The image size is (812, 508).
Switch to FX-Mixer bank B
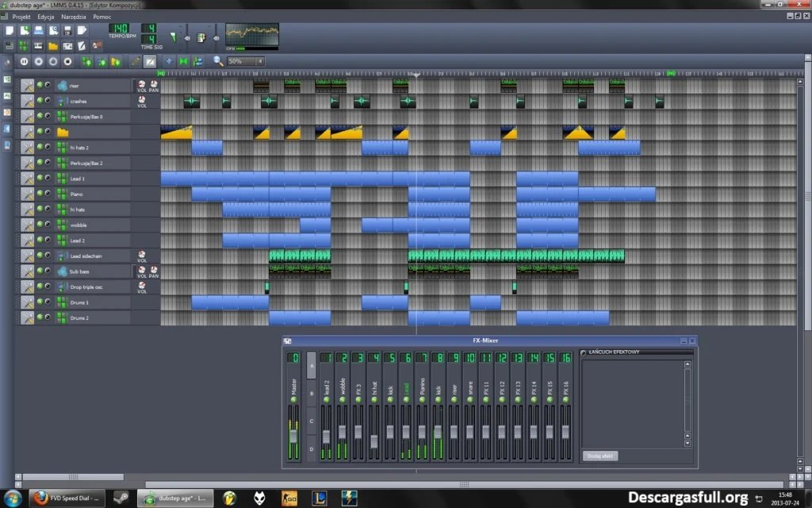(x=311, y=394)
